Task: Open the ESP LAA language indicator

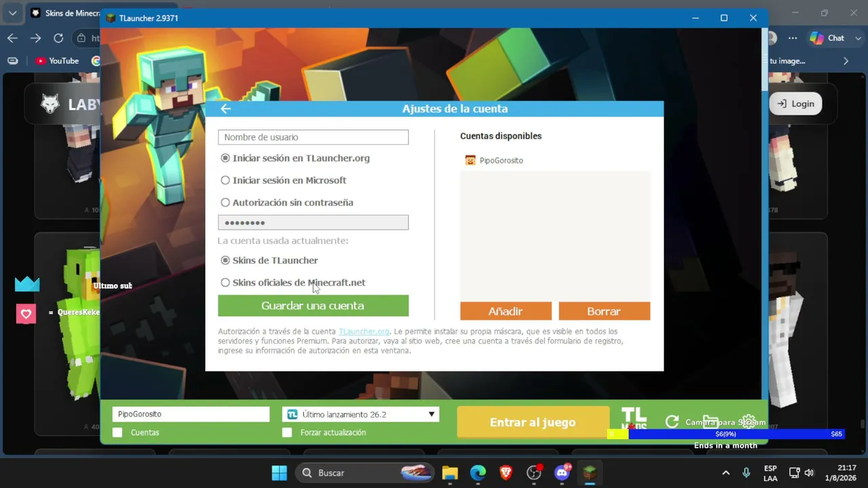Action: click(x=770, y=472)
